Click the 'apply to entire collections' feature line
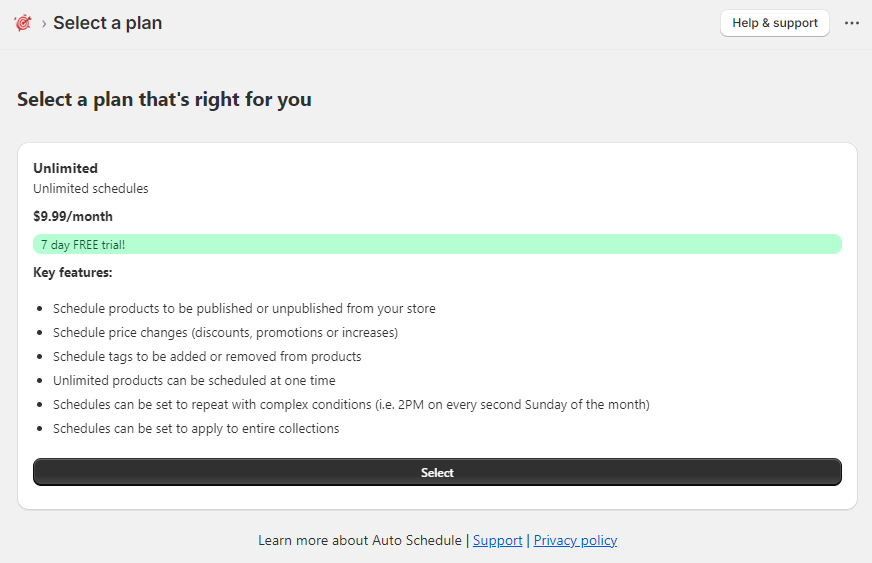The width and height of the screenshot is (872, 563). (196, 428)
